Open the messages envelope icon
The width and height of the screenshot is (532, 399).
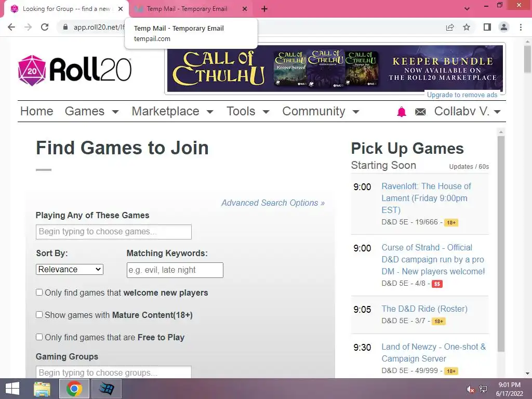click(x=420, y=112)
